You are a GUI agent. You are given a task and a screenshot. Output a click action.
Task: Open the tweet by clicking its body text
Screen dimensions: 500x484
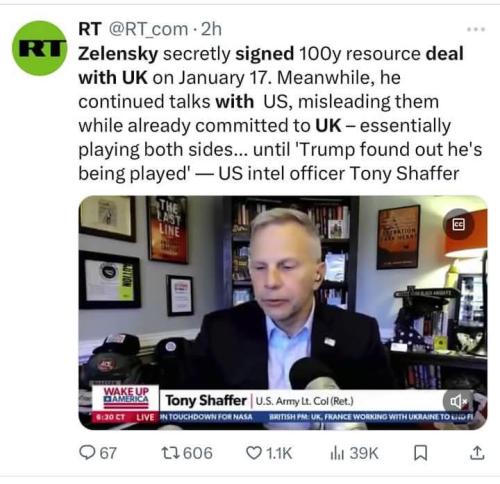tap(280, 113)
